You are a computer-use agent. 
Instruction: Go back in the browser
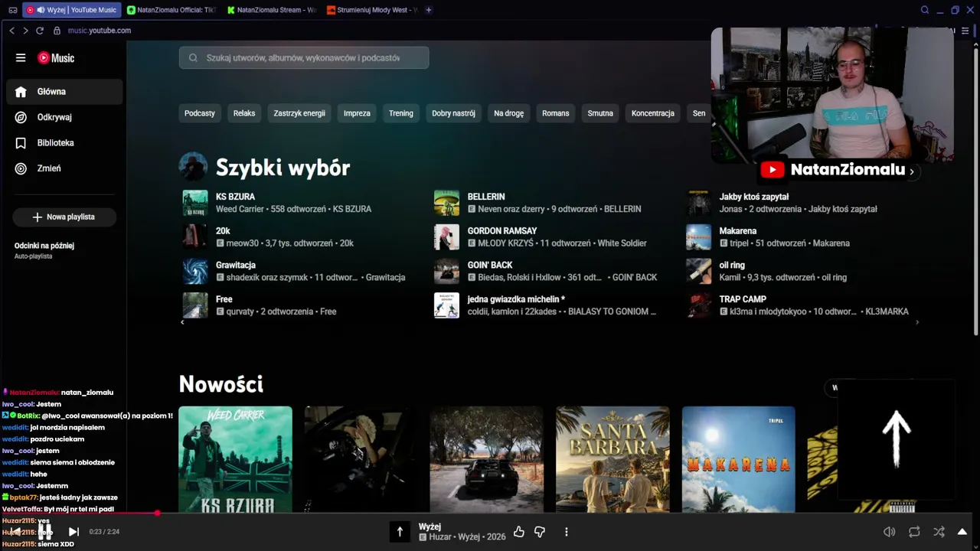[11, 31]
